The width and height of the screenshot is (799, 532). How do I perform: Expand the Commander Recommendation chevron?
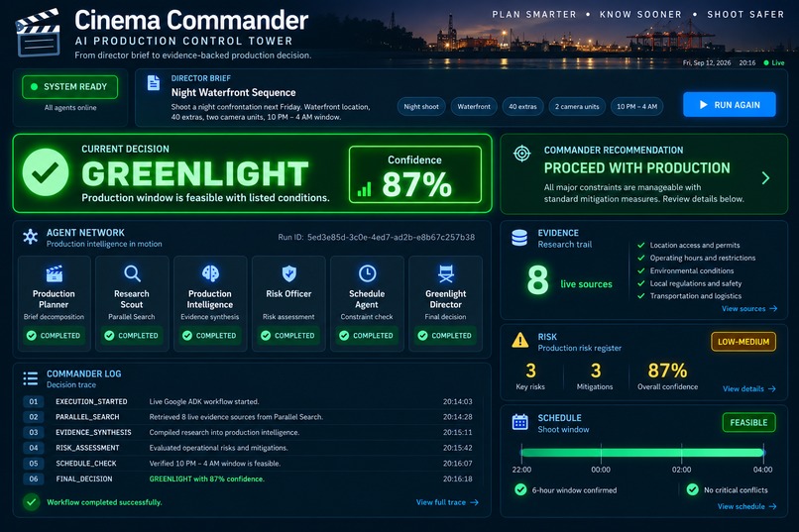coord(765,177)
